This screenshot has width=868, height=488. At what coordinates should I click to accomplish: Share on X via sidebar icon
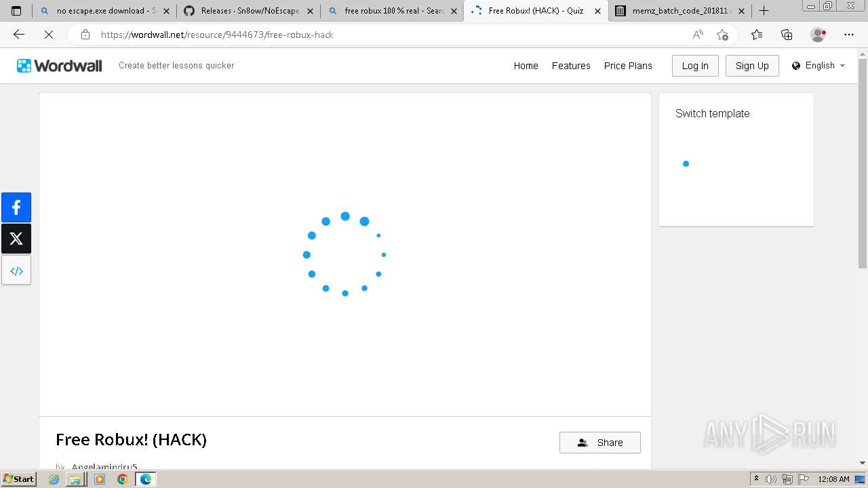(x=16, y=239)
